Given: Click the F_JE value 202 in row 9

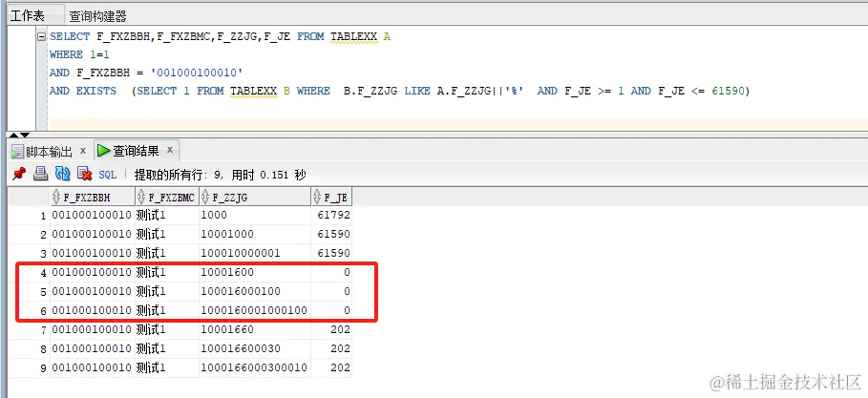Looking at the screenshot, I should pos(331,367).
